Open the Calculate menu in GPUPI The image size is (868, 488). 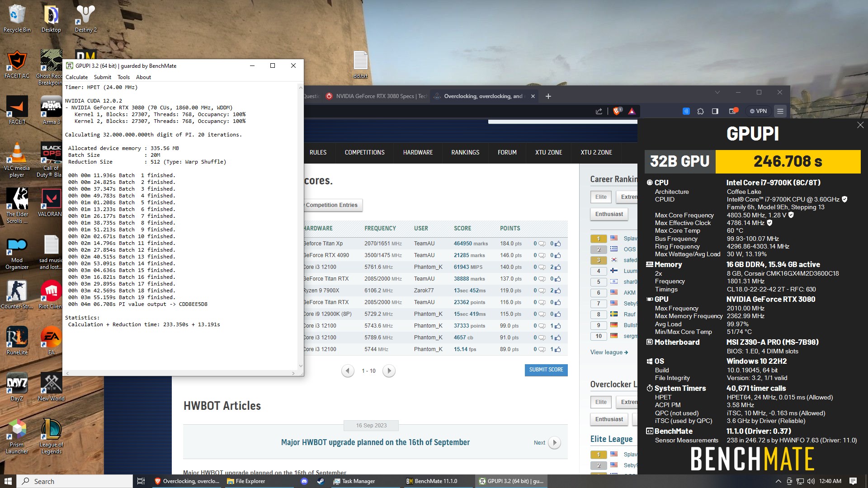coord(76,77)
